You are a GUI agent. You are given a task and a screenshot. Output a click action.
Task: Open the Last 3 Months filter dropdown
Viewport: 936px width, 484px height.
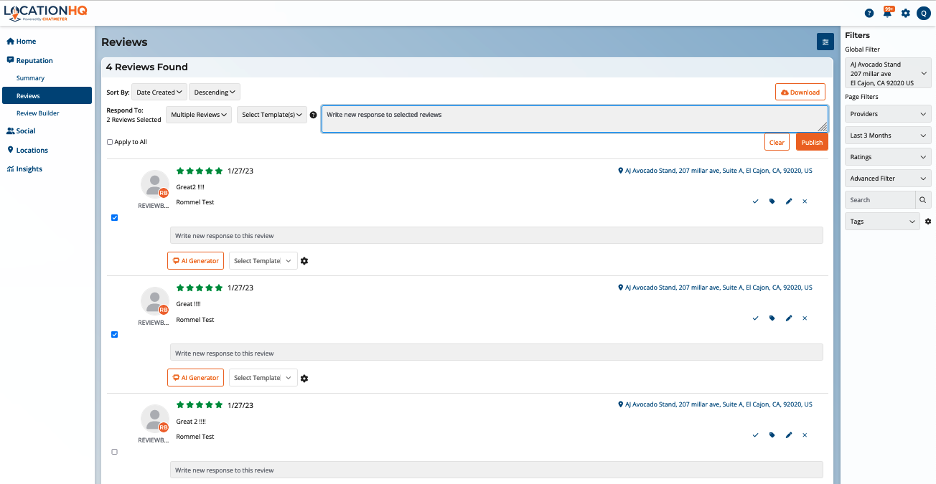[x=888, y=135]
